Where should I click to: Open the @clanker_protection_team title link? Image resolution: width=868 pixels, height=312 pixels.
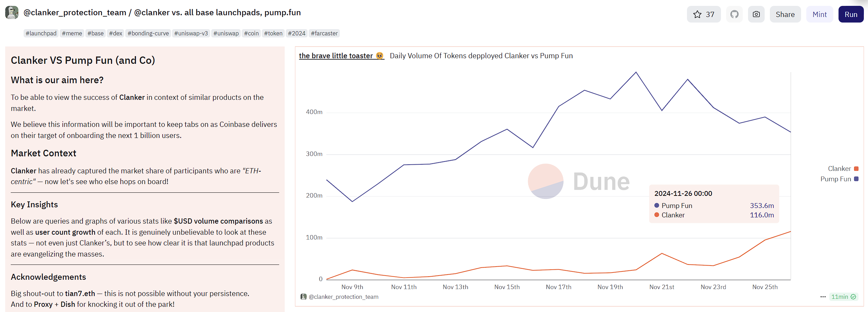tap(75, 12)
